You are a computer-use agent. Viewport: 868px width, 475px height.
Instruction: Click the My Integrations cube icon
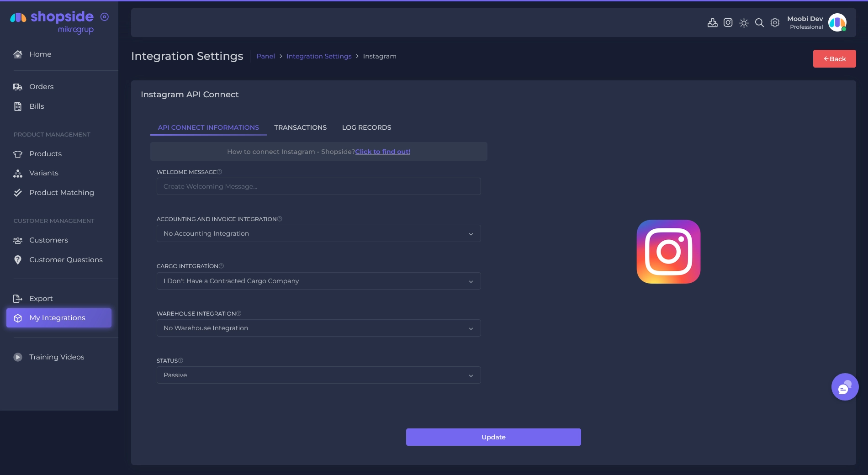[18, 318]
